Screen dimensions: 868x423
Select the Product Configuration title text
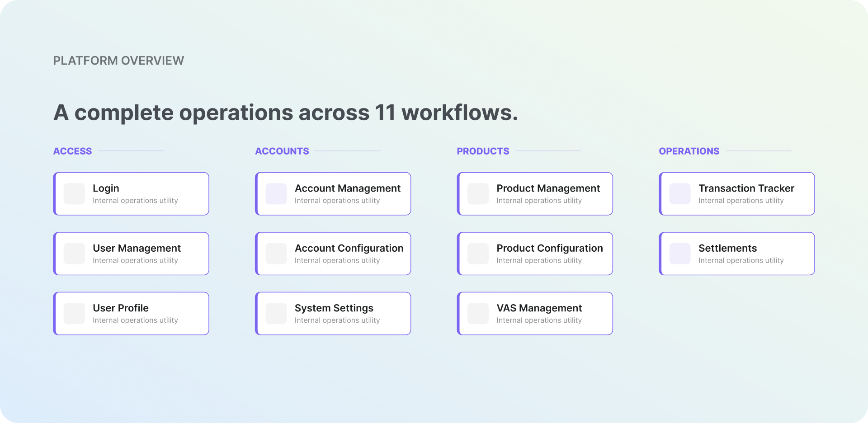(550, 248)
